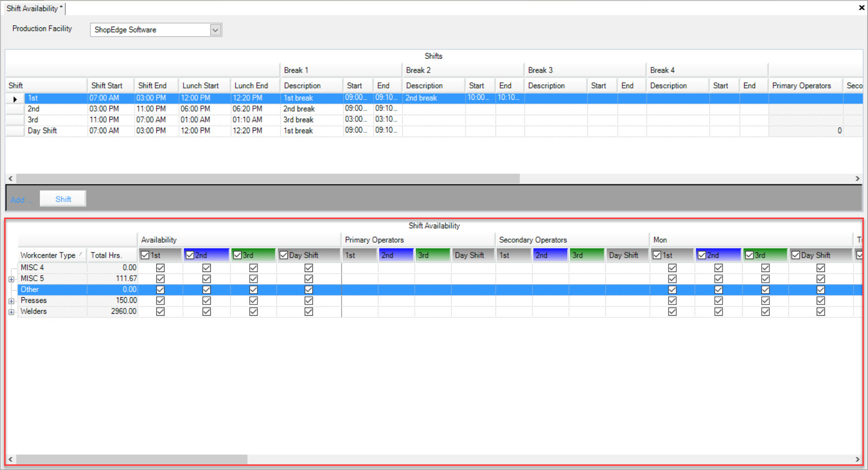Expand the MISC 5 workcenter row
Image resolution: width=868 pixels, height=470 pixels.
[x=11, y=279]
